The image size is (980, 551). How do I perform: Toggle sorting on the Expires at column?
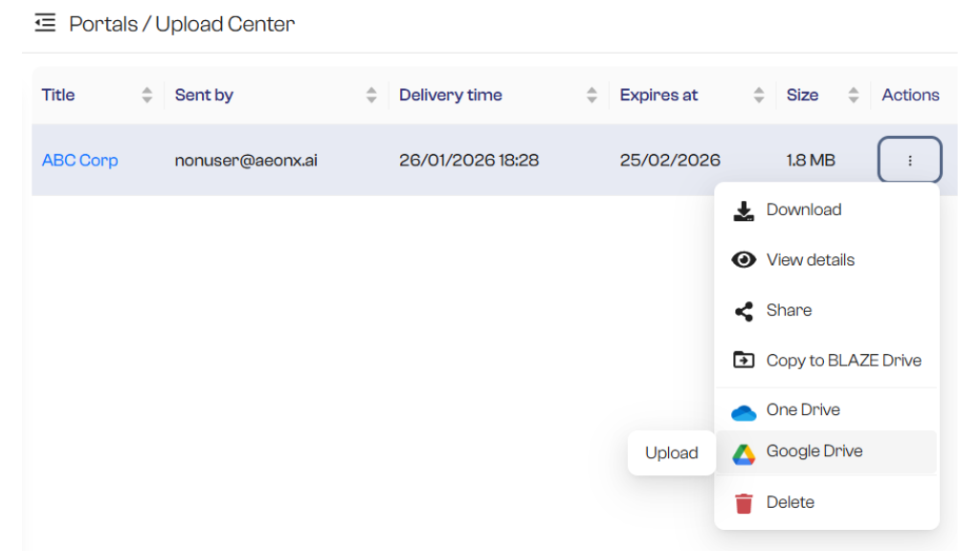coord(759,95)
